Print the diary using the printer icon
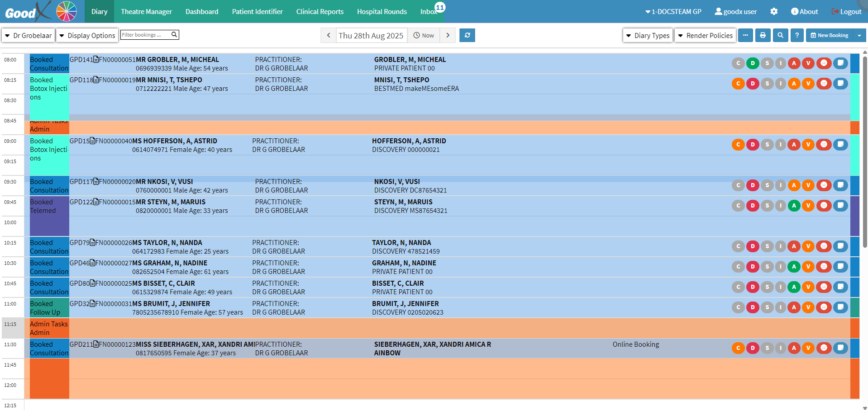This screenshot has width=868, height=410. 763,35
